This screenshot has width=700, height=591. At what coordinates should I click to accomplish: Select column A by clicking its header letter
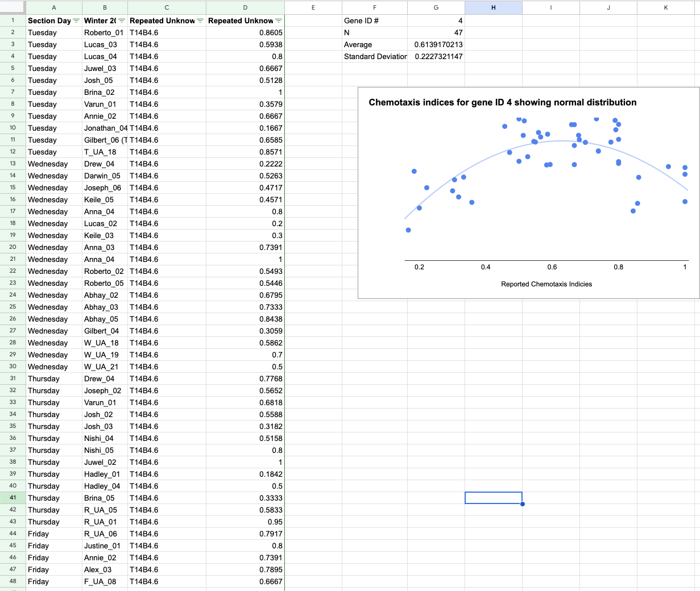(54, 8)
